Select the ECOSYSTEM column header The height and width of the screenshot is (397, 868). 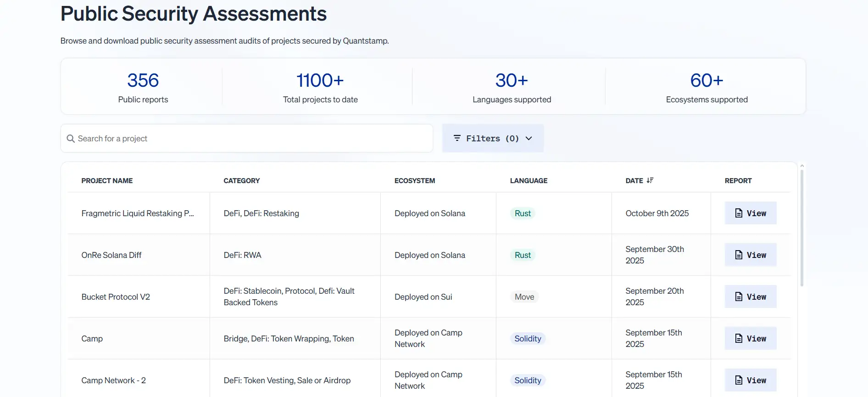click(x=414, y=181)
